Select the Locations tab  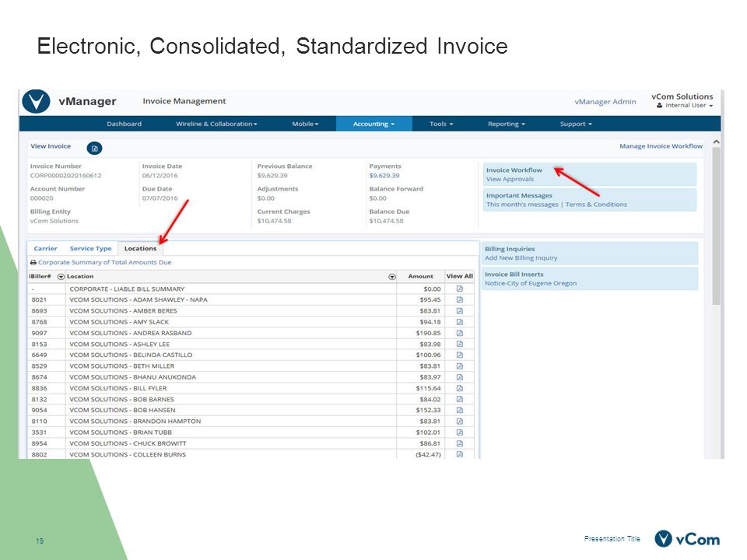point(140,249)
